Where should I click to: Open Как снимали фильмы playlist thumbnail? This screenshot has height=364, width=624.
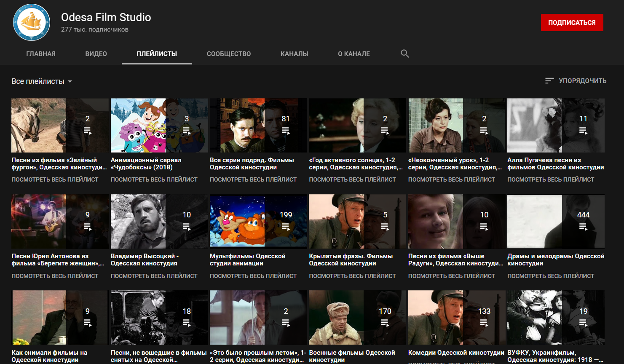(39, 317)
